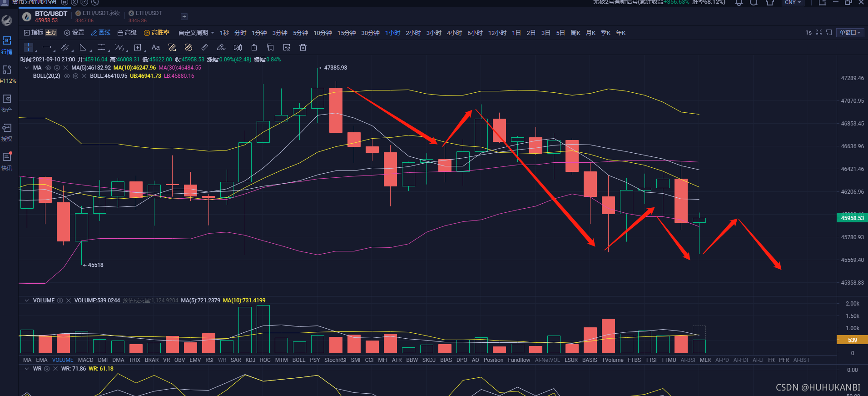This screenshot has height=396, width=868.
Task: Select the triangle angle drawing tool
Action: (x=83, y=47)
